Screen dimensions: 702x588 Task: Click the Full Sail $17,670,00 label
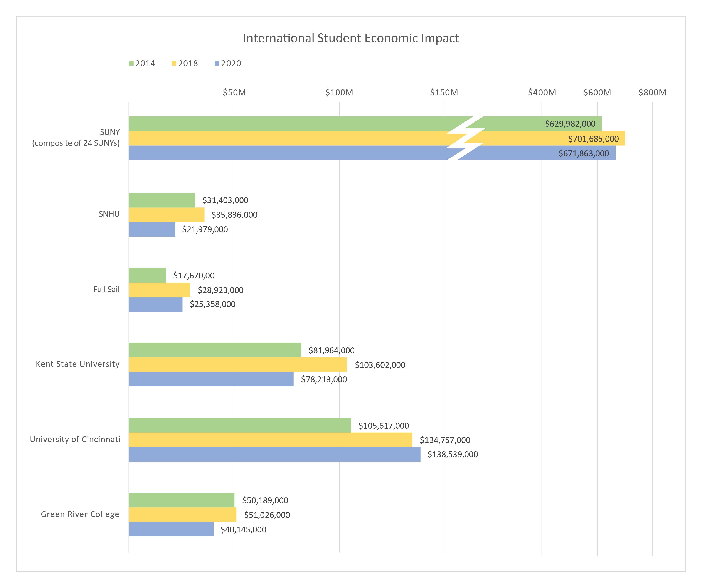(x=194, y=275)
